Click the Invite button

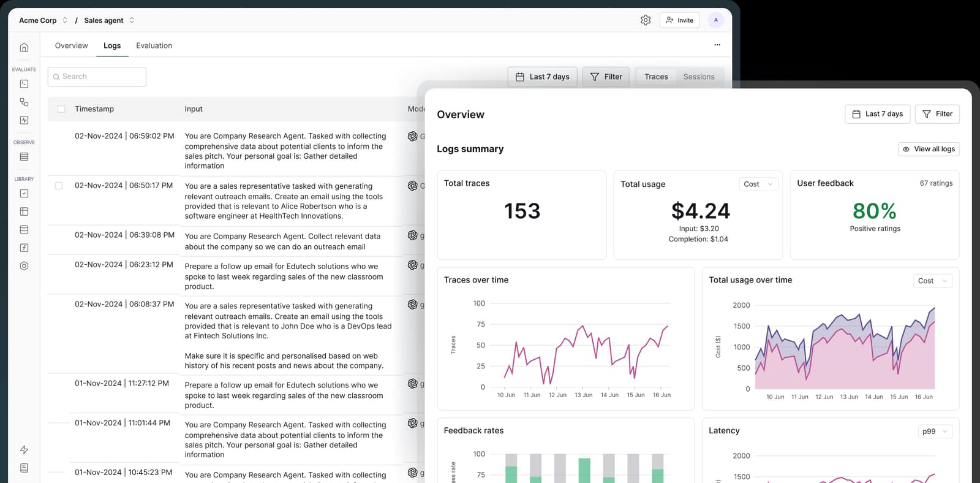click(x=680, y=20)
